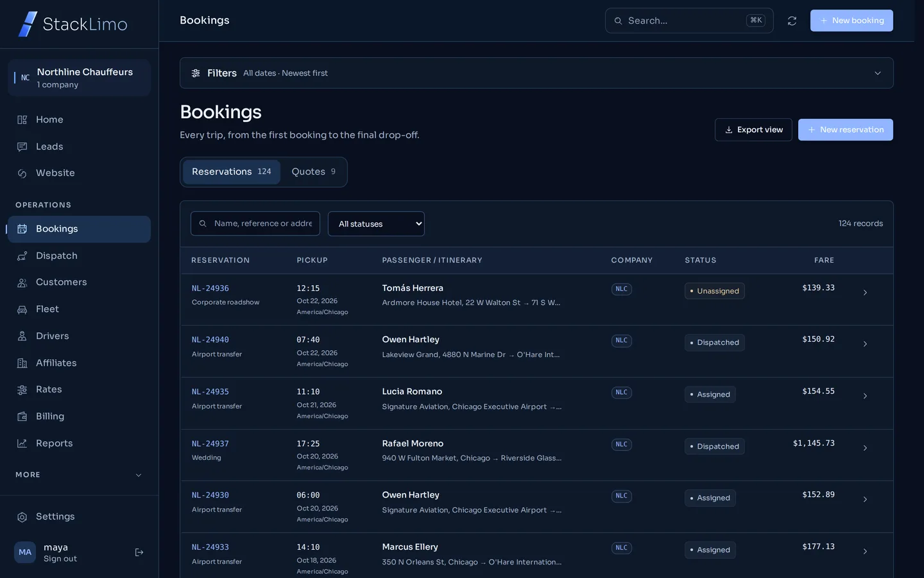The width and height of the screenshot is (924, 578).
Task: Click the Drivers person icon
Action: 22,337
